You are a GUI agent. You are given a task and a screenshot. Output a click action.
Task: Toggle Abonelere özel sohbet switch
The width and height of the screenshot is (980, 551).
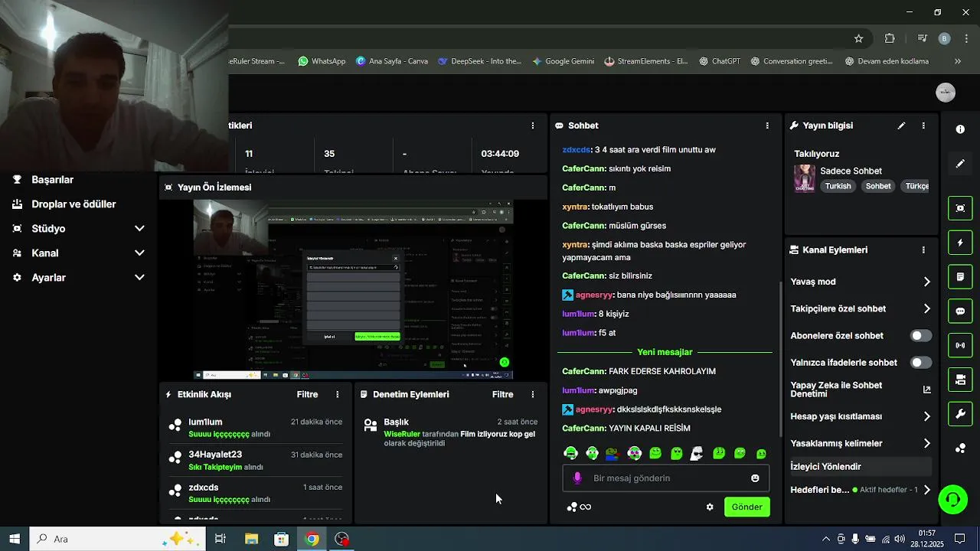[921, 336]
